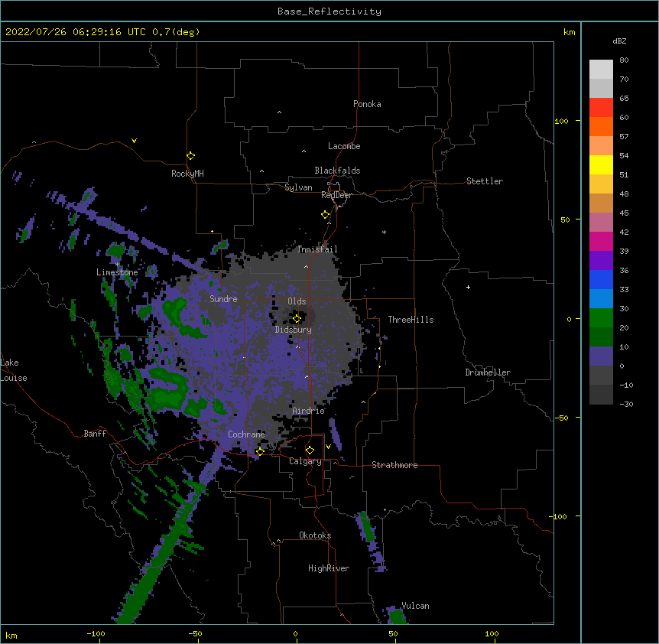Click the Sylvan label

click(x=298, y=187)
